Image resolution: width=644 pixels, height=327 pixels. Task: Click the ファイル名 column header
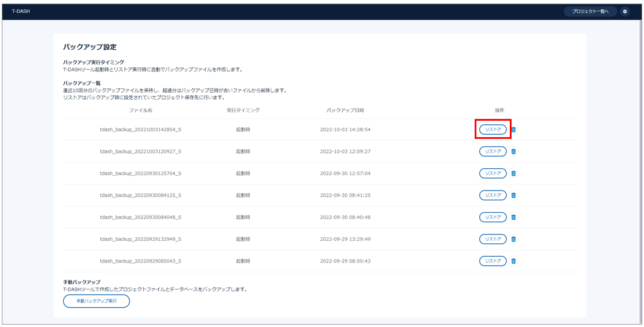pos(141,110)
